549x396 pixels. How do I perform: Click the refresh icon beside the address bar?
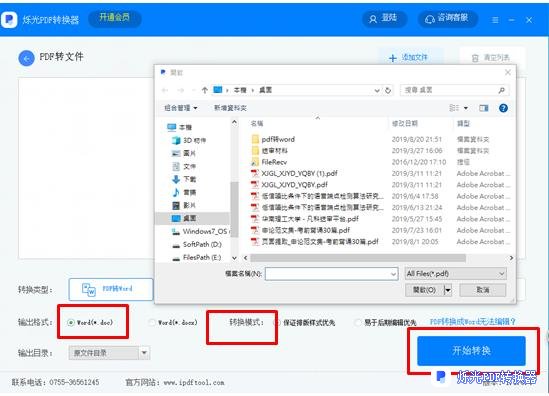tap(388, 90)
